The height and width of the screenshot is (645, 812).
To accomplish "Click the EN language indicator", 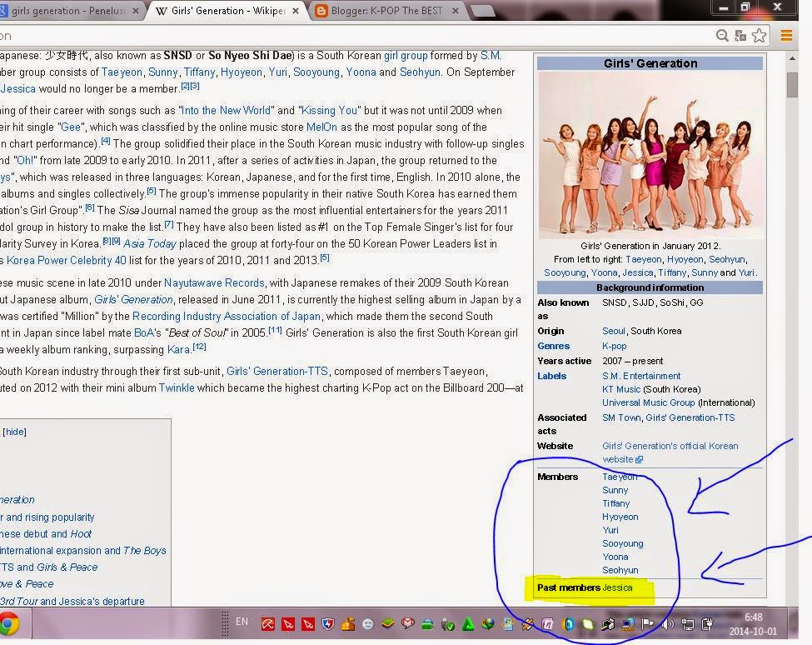I will click(242, 621).
